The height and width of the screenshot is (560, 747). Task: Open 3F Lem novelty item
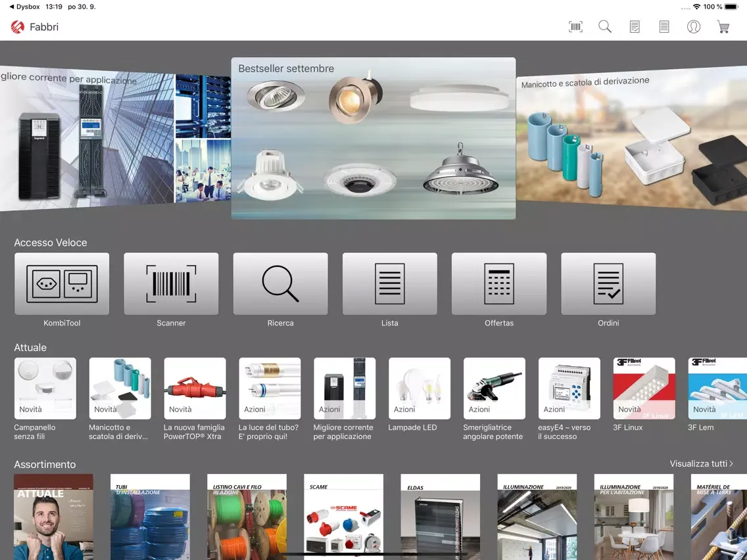click(x=717, y=388)
